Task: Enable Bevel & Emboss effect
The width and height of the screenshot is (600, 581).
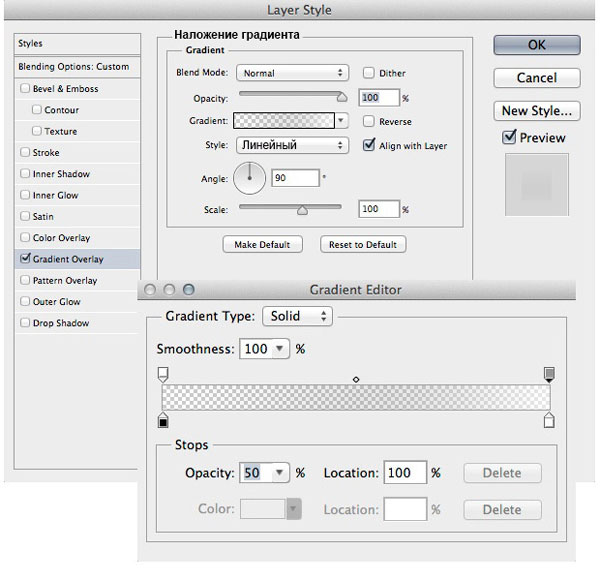Action: pyautogui.click(x=25, y=88)
